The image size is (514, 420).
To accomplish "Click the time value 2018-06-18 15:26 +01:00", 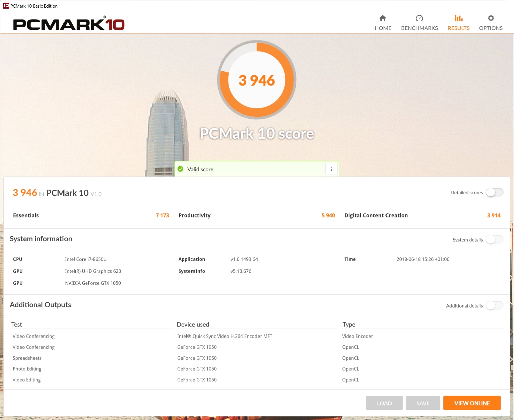I will [423, 259].
